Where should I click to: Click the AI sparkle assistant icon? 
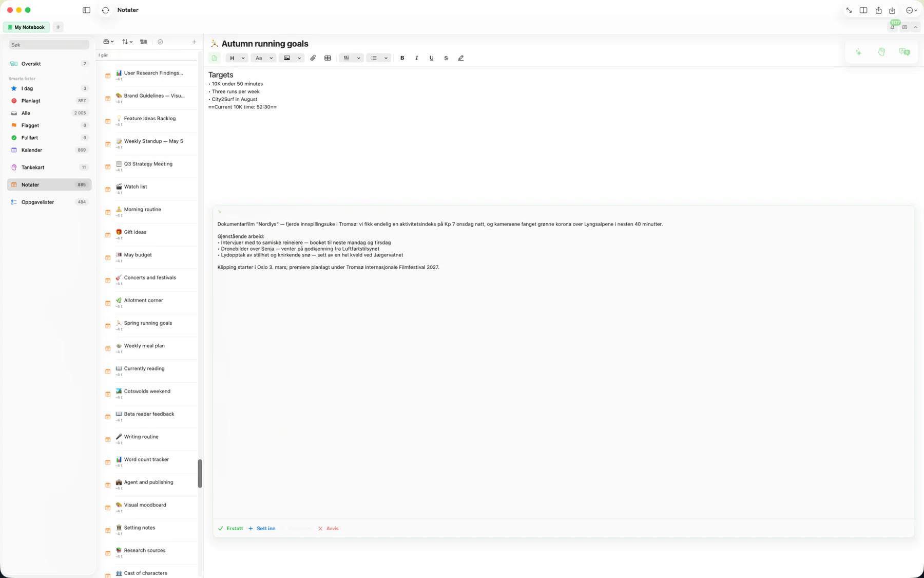point(858,52)
